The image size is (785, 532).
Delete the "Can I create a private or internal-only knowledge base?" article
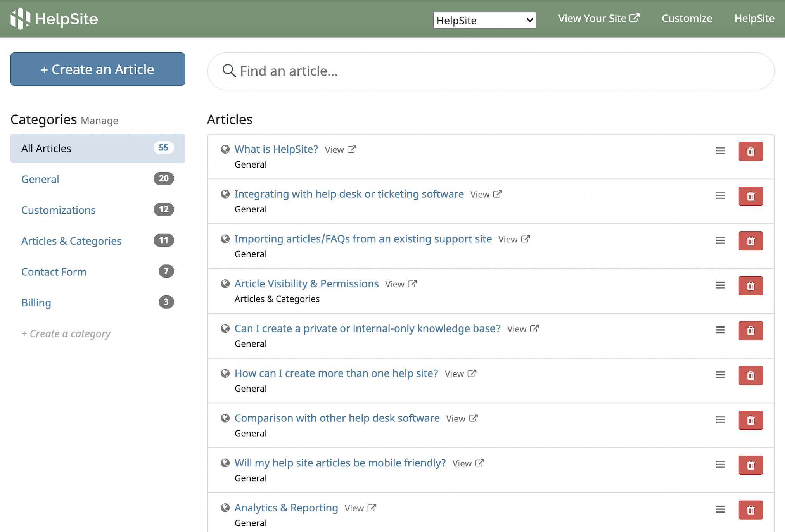pyautogui.click(x=750, y=330)
